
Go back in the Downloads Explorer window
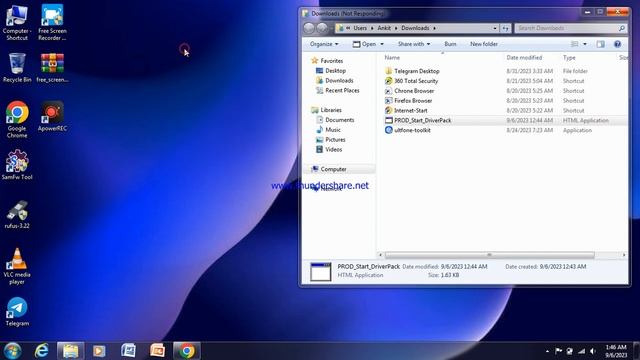coord(309,28)
